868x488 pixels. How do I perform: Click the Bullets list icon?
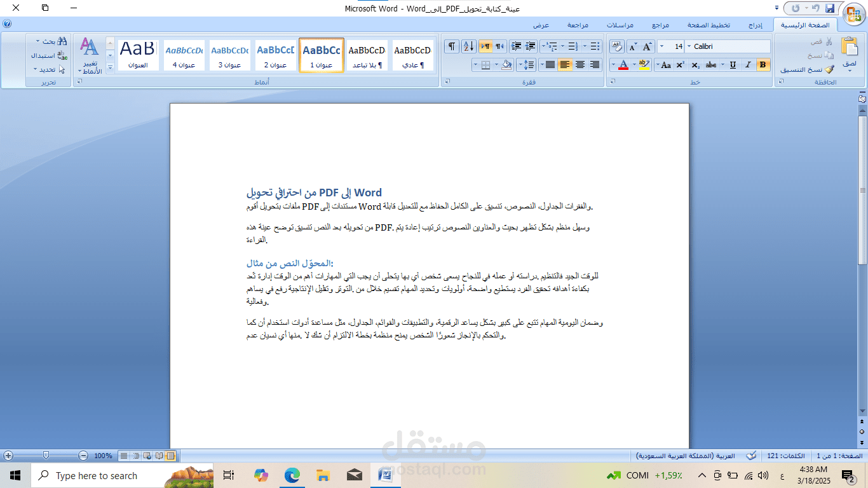coord(595,46)
